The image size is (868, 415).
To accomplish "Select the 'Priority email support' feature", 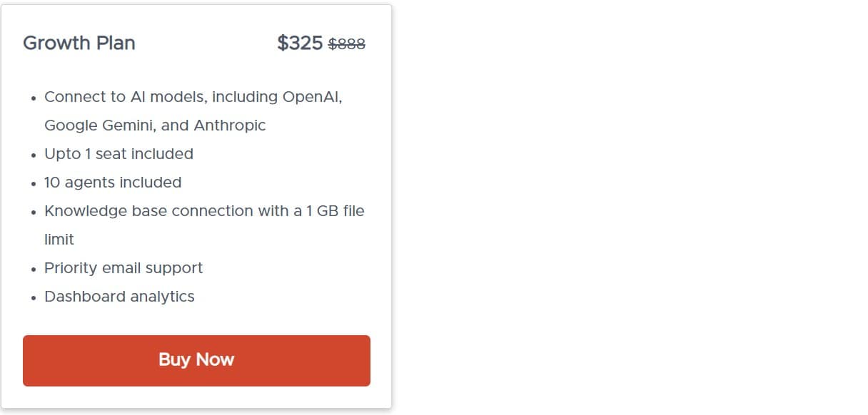I will coord(123,267).
